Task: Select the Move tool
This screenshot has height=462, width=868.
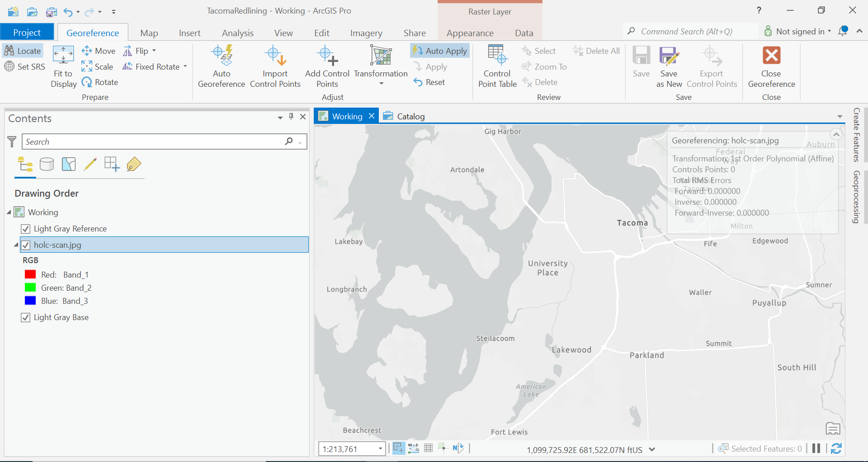Action: (x=99, y=51)
